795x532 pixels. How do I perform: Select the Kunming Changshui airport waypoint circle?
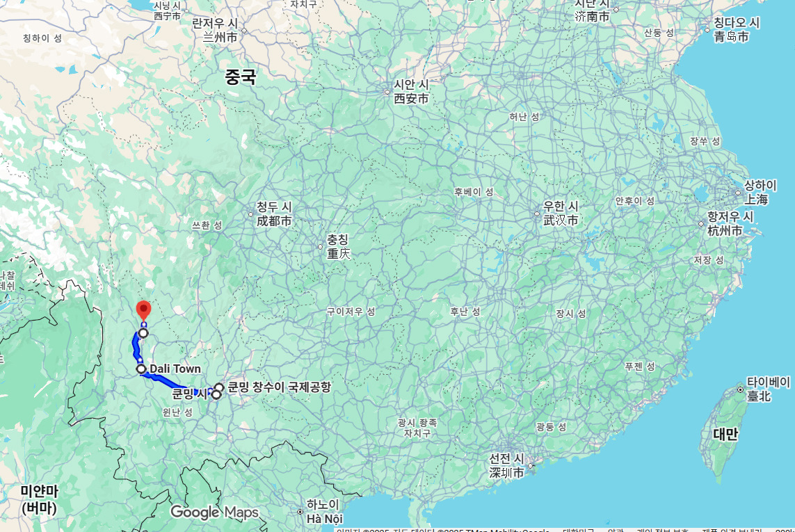coord(219,388)
